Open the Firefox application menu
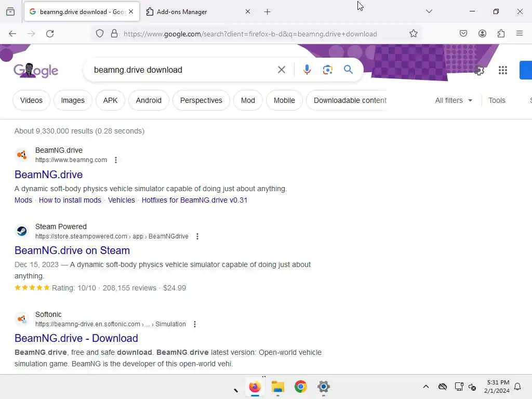 pyautogui.click(x=520, y=33)
